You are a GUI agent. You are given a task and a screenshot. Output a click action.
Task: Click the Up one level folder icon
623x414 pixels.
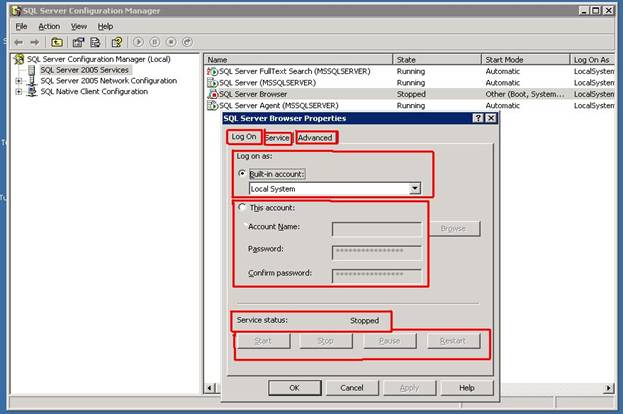57,42
